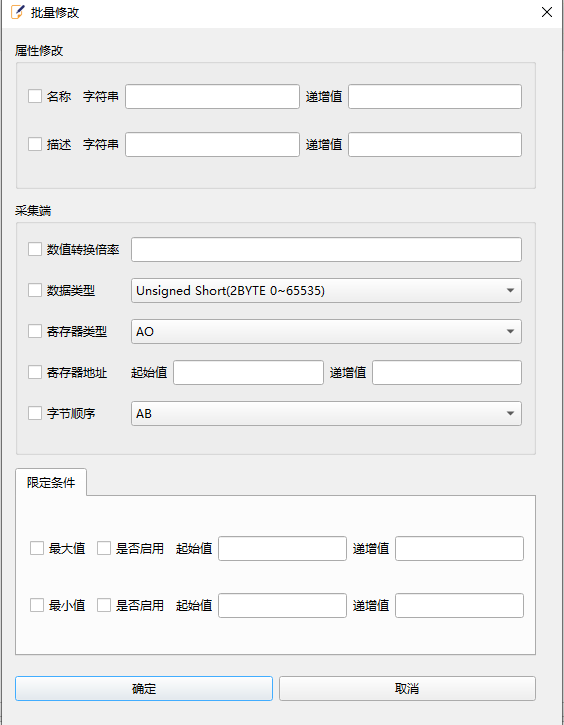Check the 寄存器类型 option

coord(35,331)
